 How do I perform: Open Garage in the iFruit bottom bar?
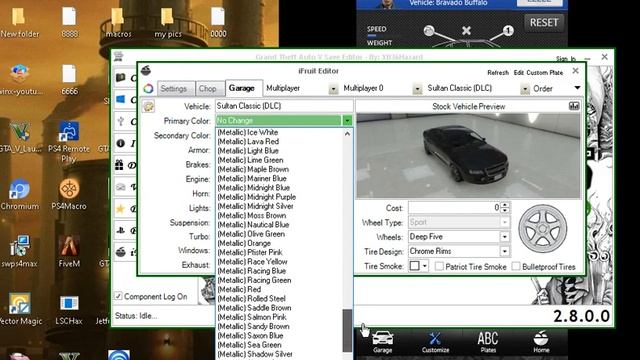coord(382,342)
